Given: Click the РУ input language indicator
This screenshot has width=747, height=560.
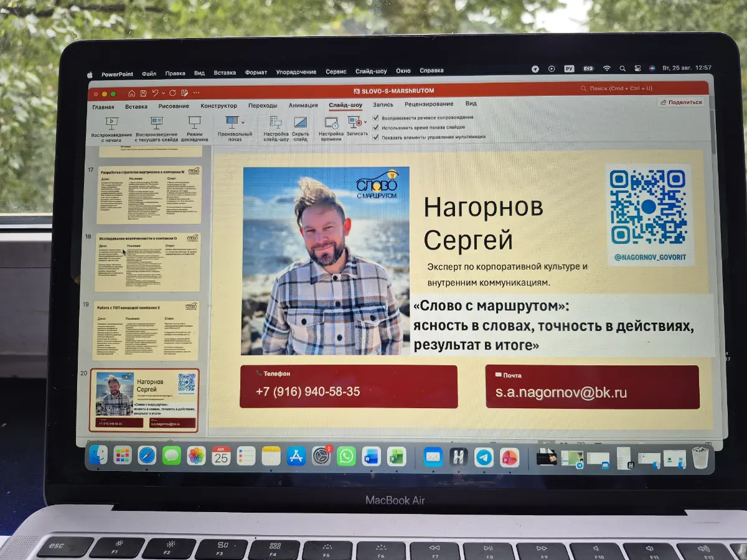Looking at the screenshot, I should pyautogui.click(x=569, y=68).
